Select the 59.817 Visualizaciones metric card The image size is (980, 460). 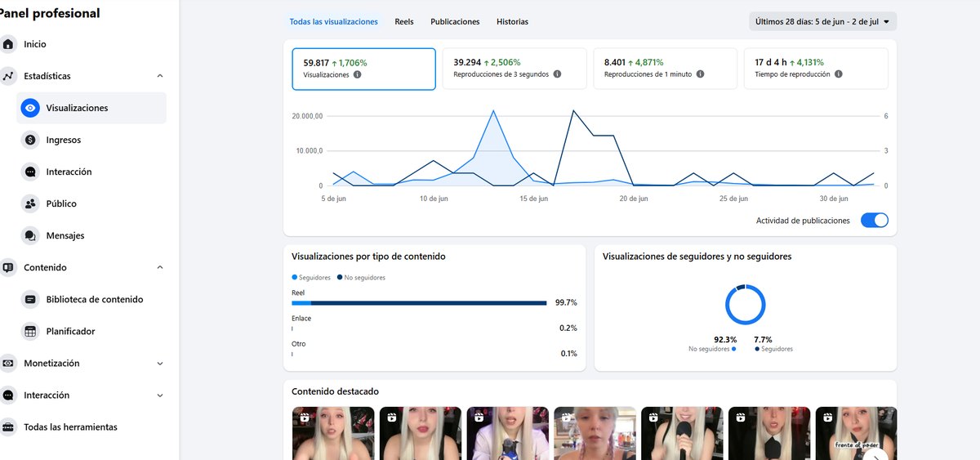pos(363,69)
